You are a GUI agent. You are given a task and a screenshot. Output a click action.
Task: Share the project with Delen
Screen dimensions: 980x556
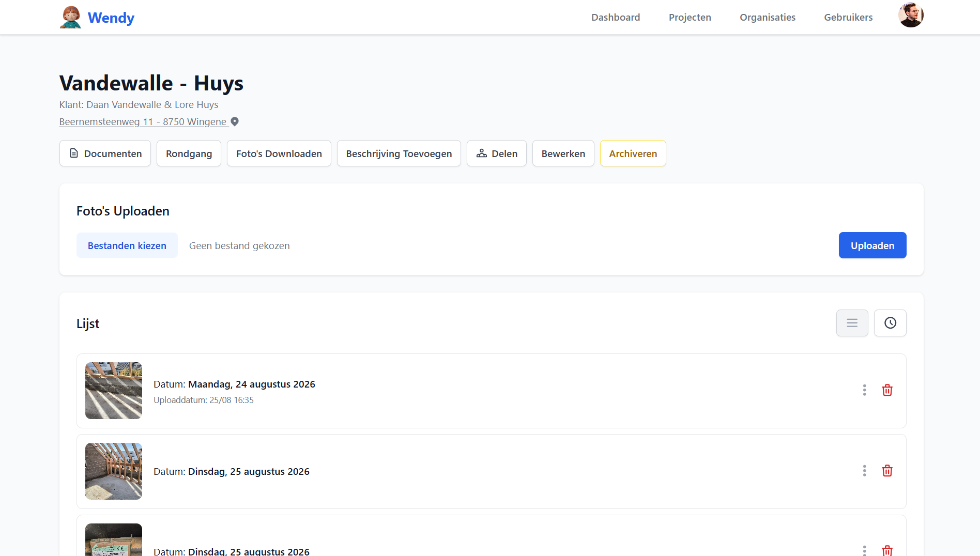[497, 153]
